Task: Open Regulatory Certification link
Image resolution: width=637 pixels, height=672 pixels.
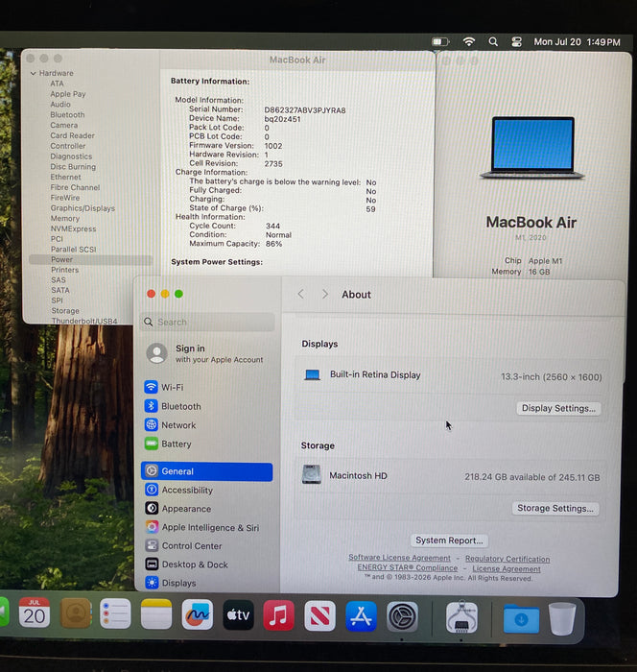Action: pos(507,559)
